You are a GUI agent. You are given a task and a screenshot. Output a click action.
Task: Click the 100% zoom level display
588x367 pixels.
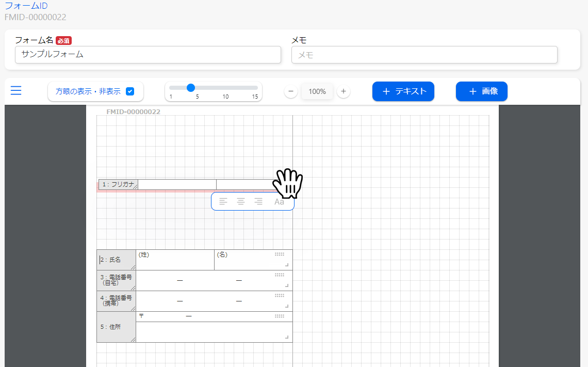coord(317,91)
